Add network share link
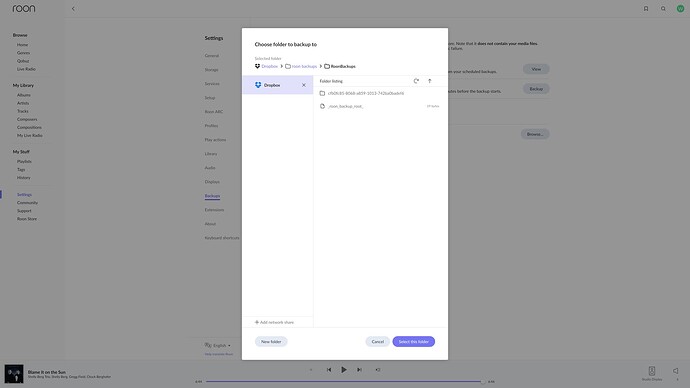The width and height of the screenshot is (690, 388). (274, 322)
